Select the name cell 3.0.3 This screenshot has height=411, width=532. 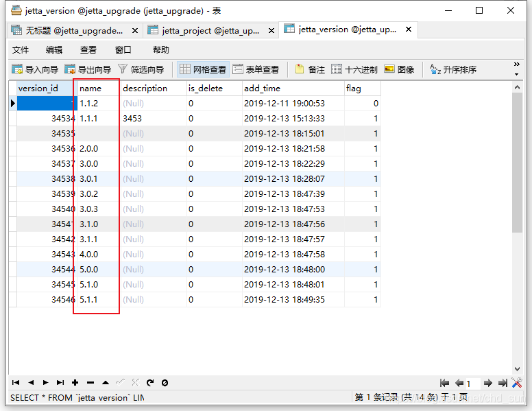(x=99, y=209)
